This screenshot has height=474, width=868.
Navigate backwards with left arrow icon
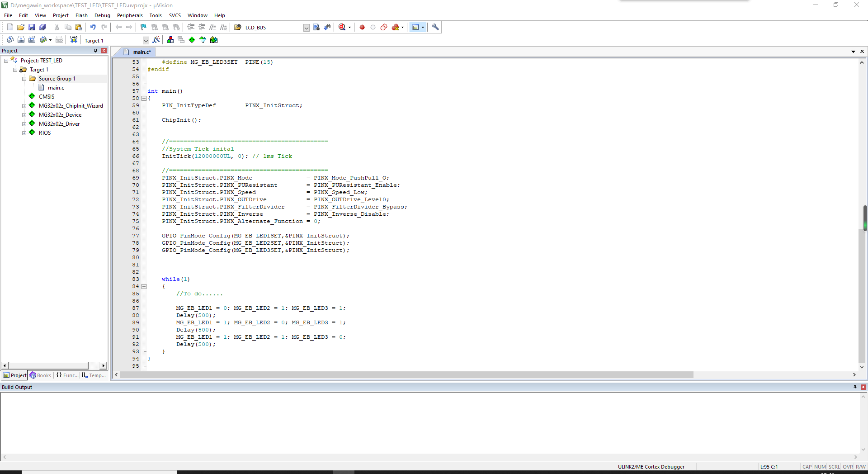118,27
